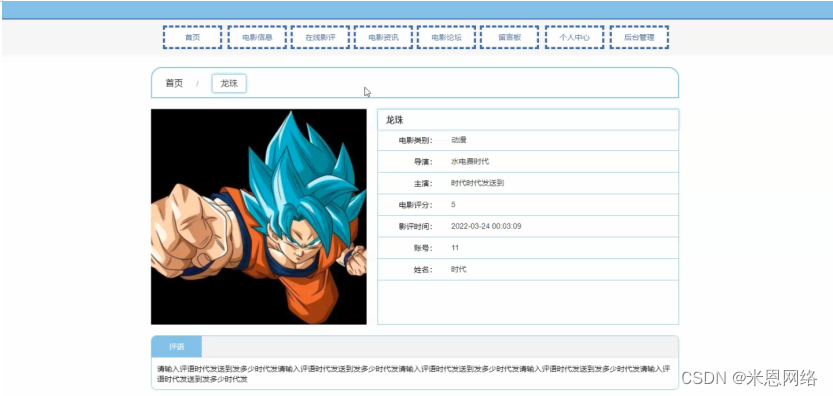Click the Goku movie poster image
This screenshot has width=833, height=396.
[259, 217]
